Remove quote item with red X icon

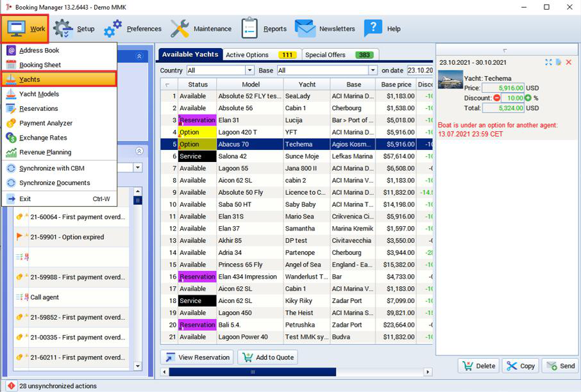(569, 62)
